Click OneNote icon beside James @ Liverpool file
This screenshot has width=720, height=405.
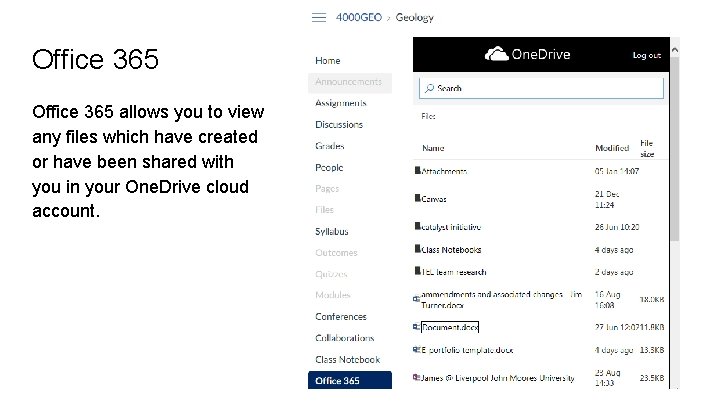(416, 377)
